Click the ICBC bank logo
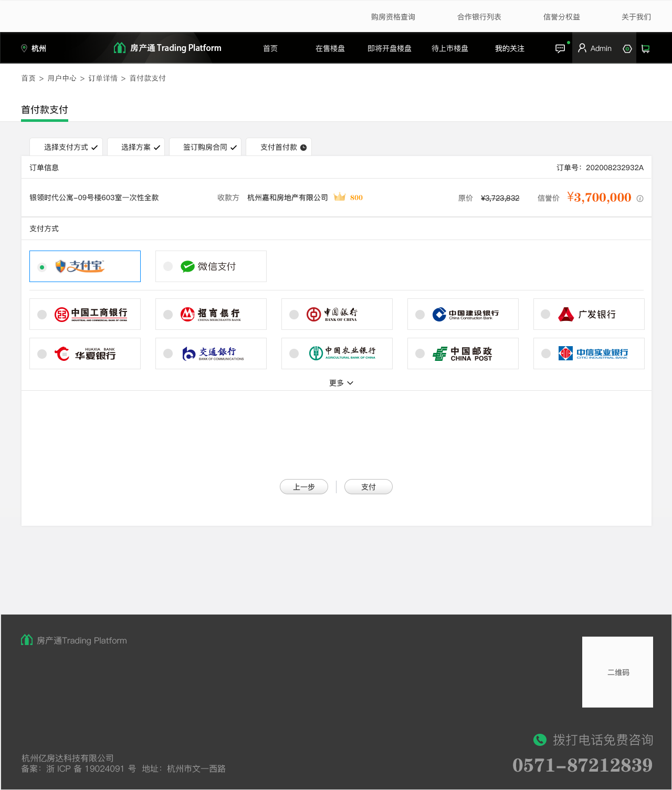Image resolution: width=672 pixels, height=790 pixels. (x=91, y=314)
